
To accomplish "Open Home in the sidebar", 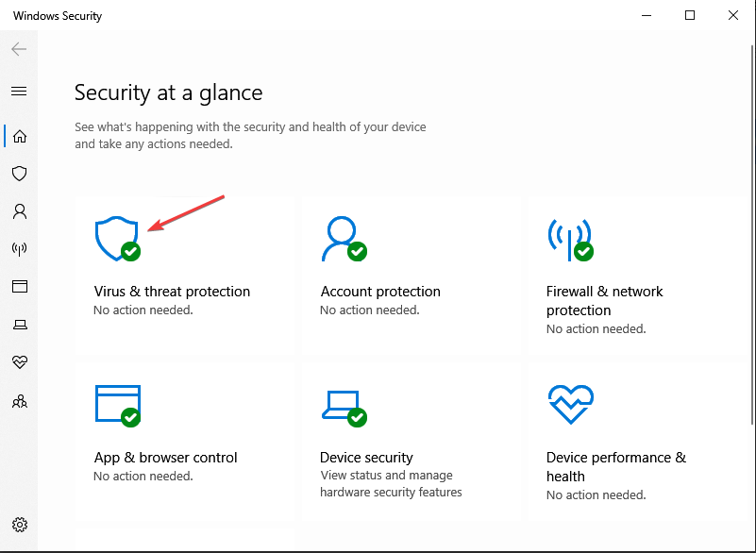I will [19, 137].
